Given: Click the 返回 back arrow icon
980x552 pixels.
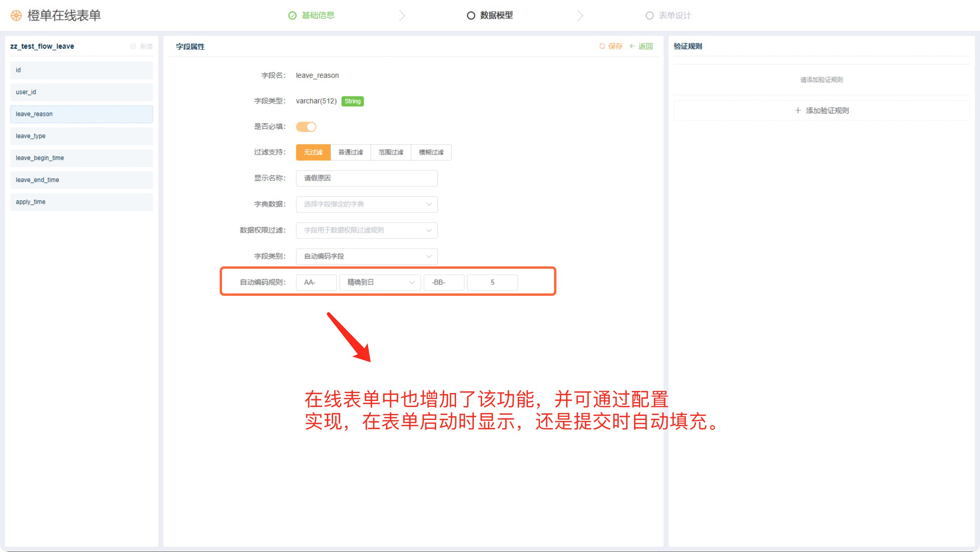Looking at the screenshot, I should point(632,46).
